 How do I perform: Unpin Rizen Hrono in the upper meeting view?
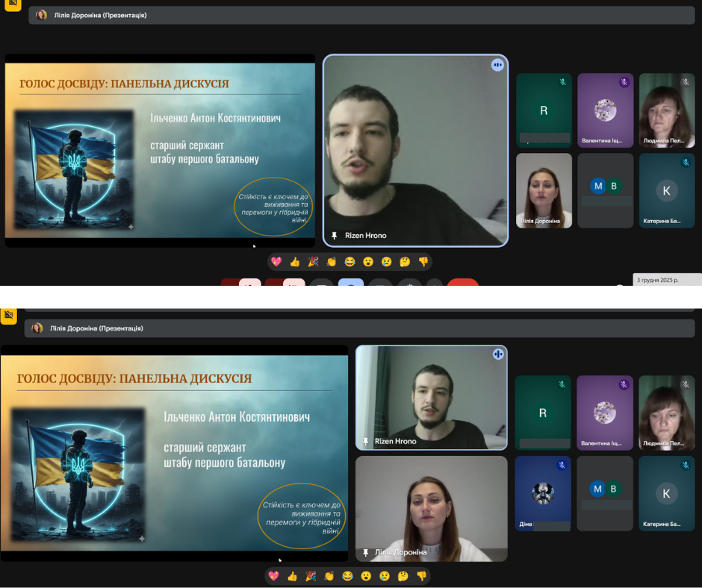click(x=335, y=236)
